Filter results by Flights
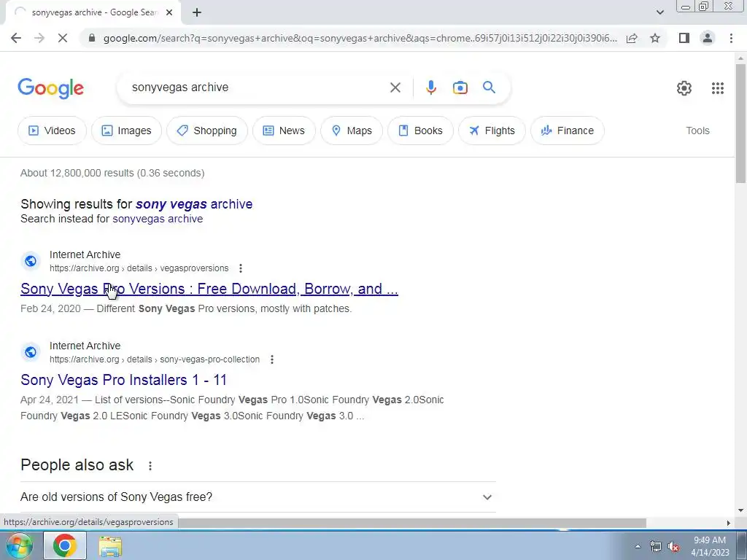 coord(492,131)
